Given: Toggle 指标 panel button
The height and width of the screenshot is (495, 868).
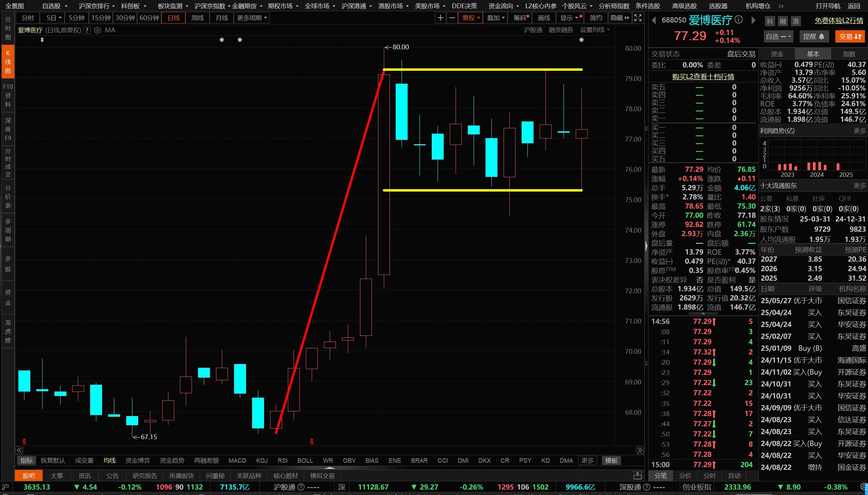Looking at the screenshot, I should click(x=27, y=460).
